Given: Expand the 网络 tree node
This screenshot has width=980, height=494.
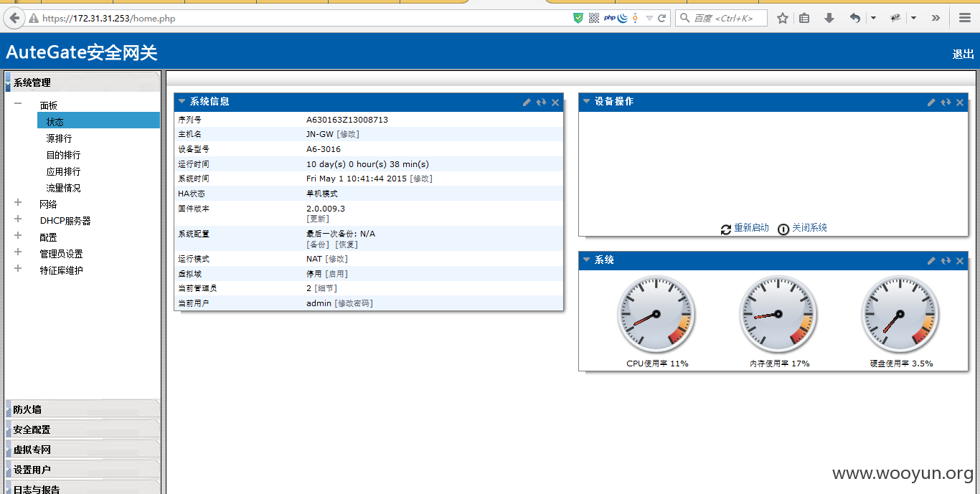Looking at the screenshot, I should [18, 203].
